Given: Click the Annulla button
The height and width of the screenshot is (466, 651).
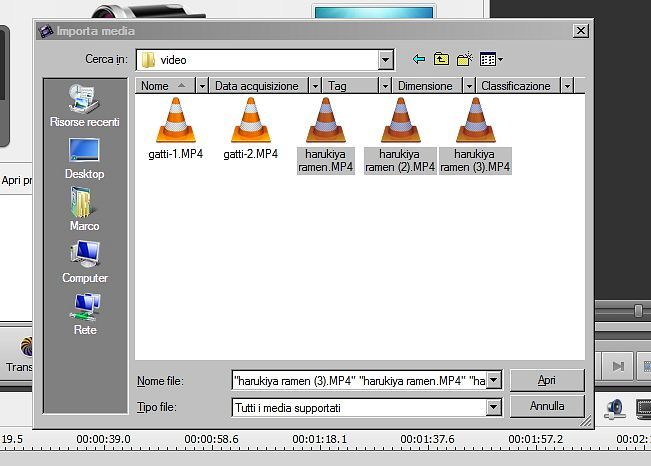Looking at the screenshot, I should point(547,406).
